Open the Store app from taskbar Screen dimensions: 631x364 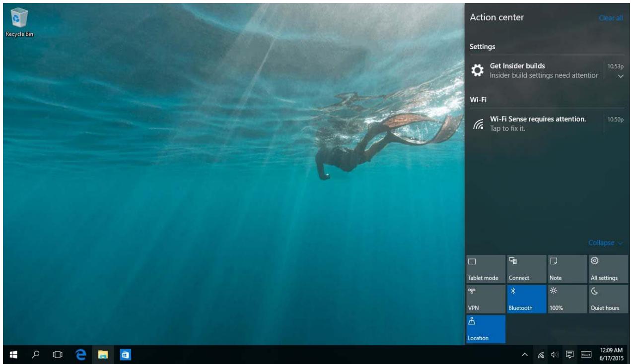[x=125, y=355]
